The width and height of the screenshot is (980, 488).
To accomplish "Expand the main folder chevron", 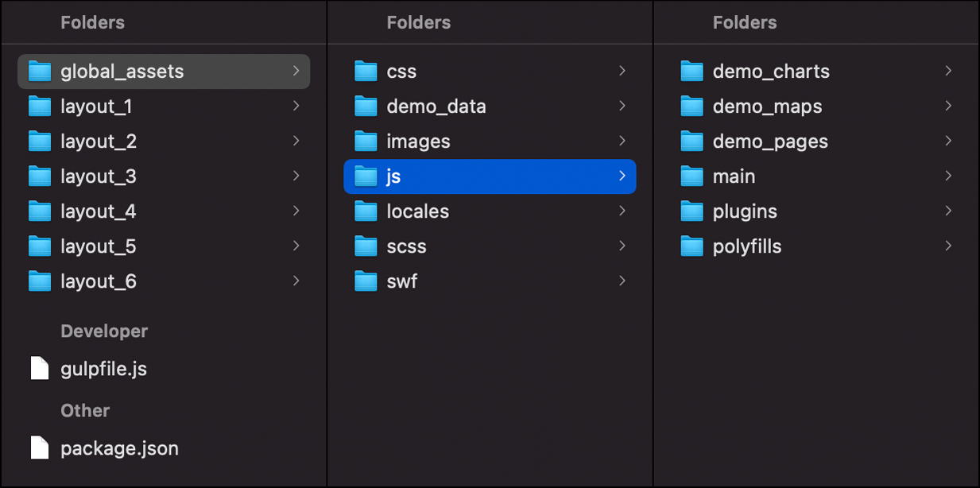I will [x=948, y=176].
